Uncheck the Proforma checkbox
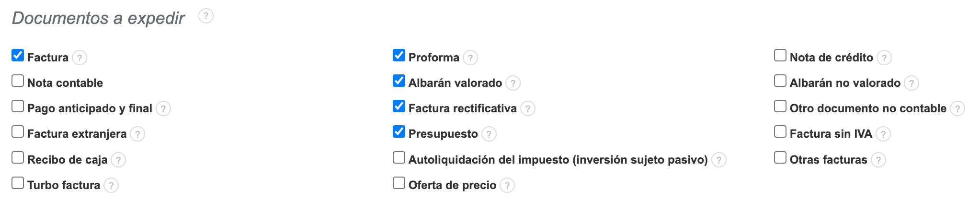This screenshot has height=214, width=980. [x=399, y=56]
